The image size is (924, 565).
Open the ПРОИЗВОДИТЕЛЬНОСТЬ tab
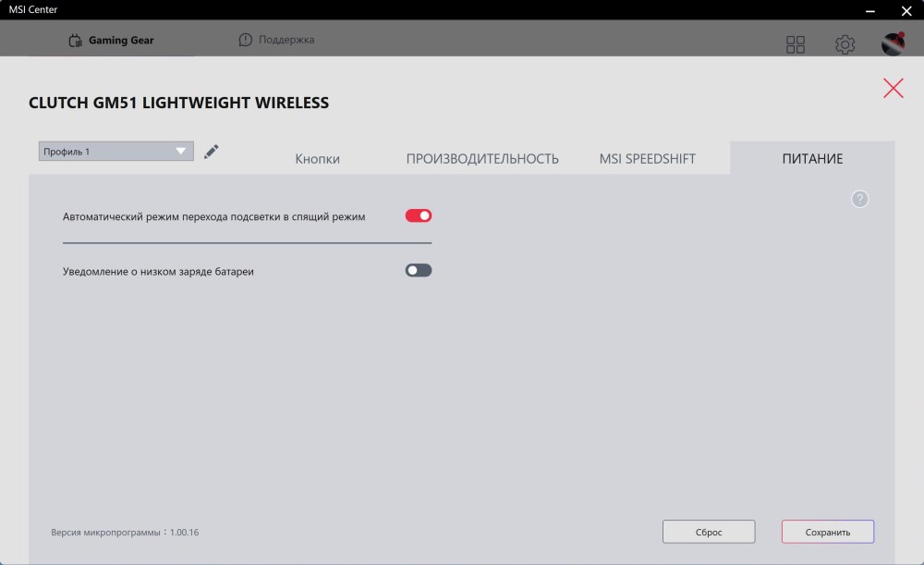point(482,159)
